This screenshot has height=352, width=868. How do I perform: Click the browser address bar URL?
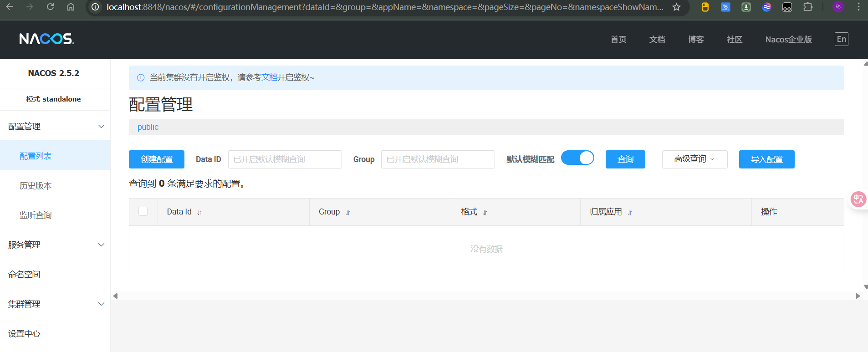385,7
